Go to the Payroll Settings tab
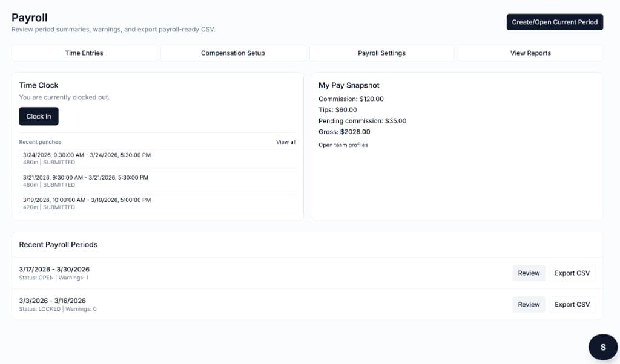The width and height of the screenshot is (620, 364). pos(381,53)
